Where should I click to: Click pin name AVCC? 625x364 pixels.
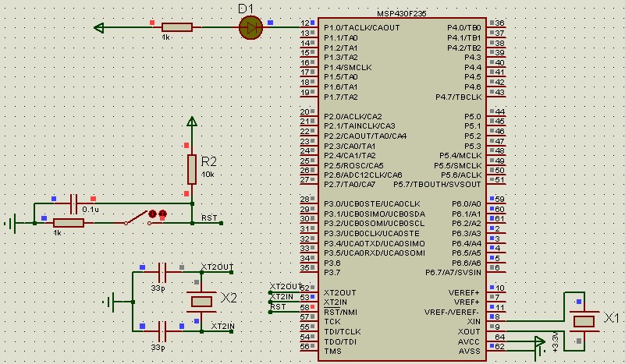468,341
